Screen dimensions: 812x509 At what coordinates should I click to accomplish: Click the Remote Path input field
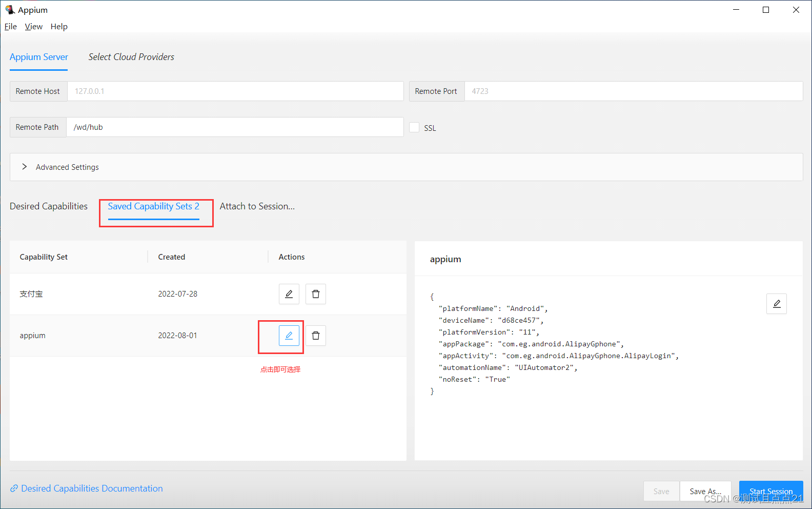(235, 127)
